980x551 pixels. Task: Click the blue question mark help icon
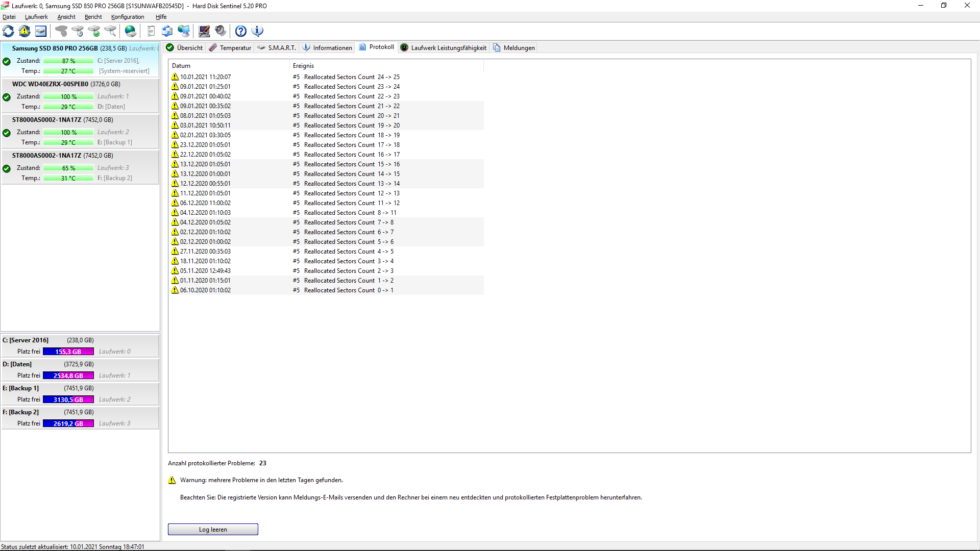pyautogui.click(x=241, y=31)
